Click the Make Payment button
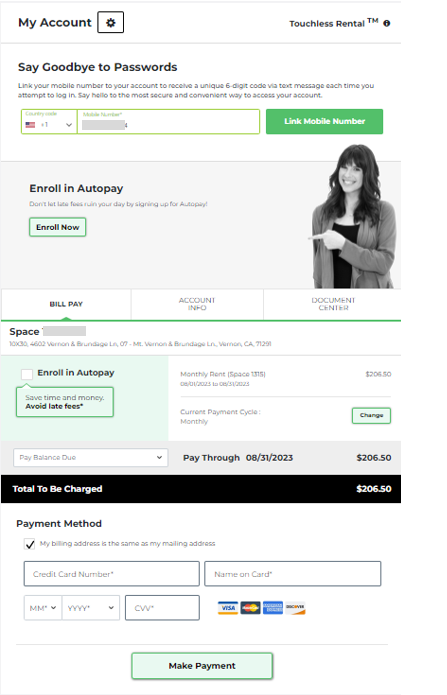 [202, 666]
